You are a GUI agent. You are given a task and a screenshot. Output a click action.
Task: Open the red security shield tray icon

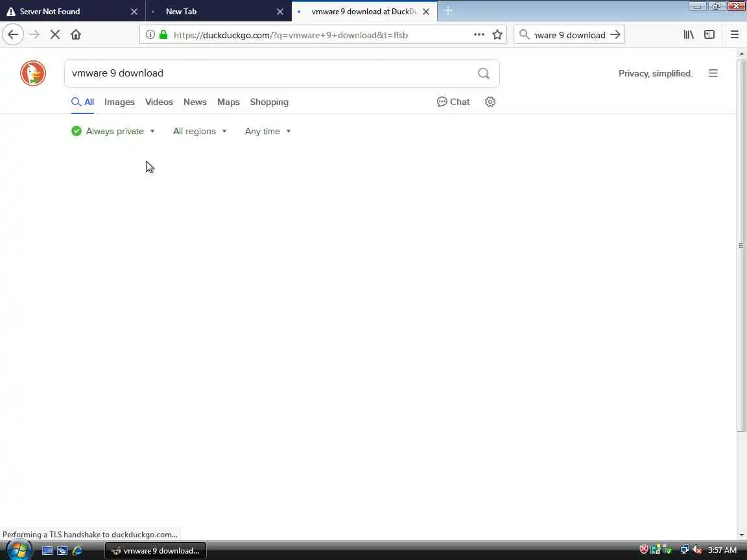pyautogui.click(x=644, y=550)
